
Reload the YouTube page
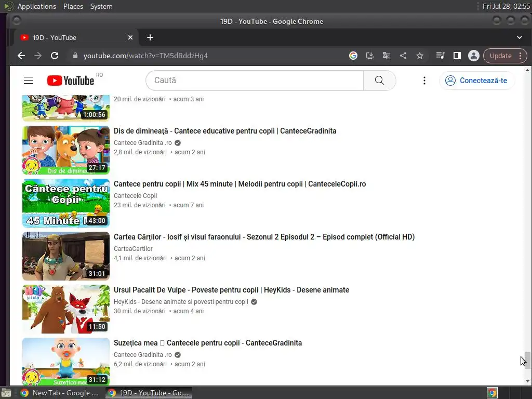[55, 56]
